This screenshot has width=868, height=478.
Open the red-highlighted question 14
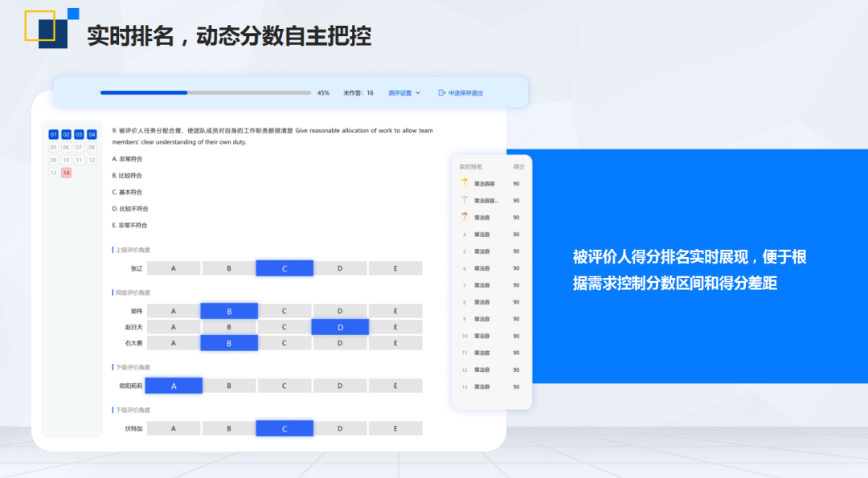[65, 173]
